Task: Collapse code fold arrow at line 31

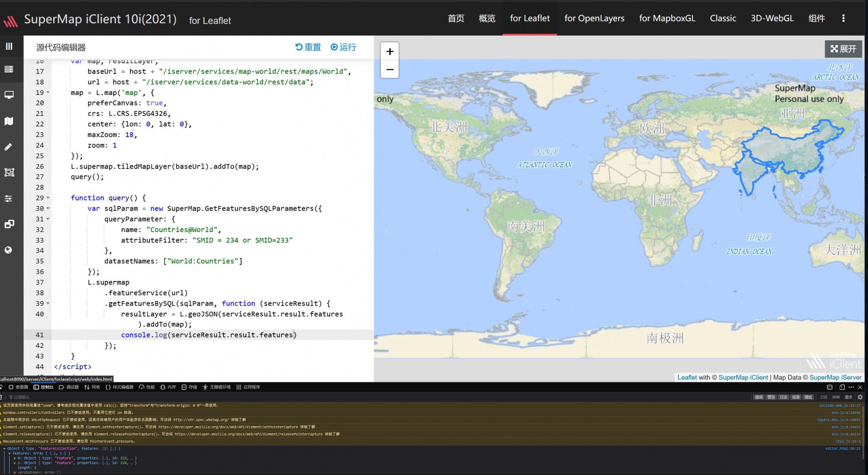Action: click(x=48, y=219)
